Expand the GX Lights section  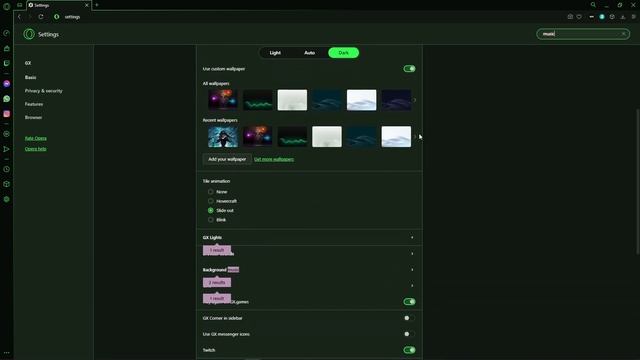coord(309,237)
